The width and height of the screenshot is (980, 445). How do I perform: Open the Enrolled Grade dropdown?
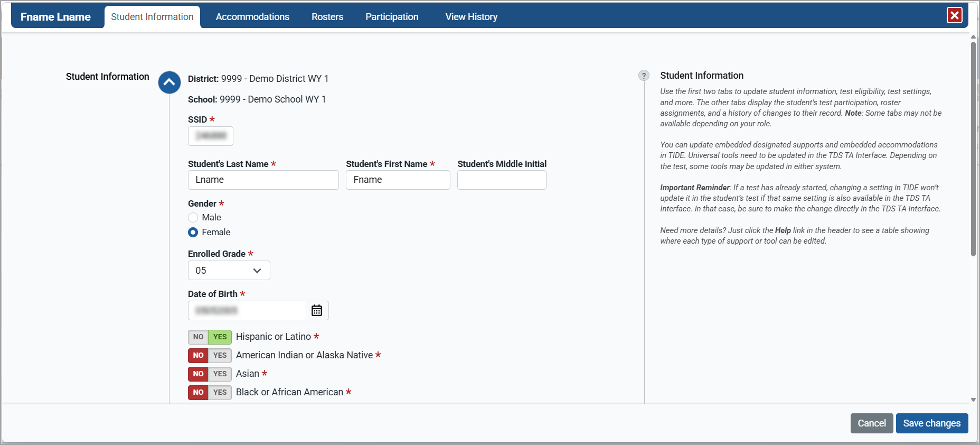(x=229, y=271)
